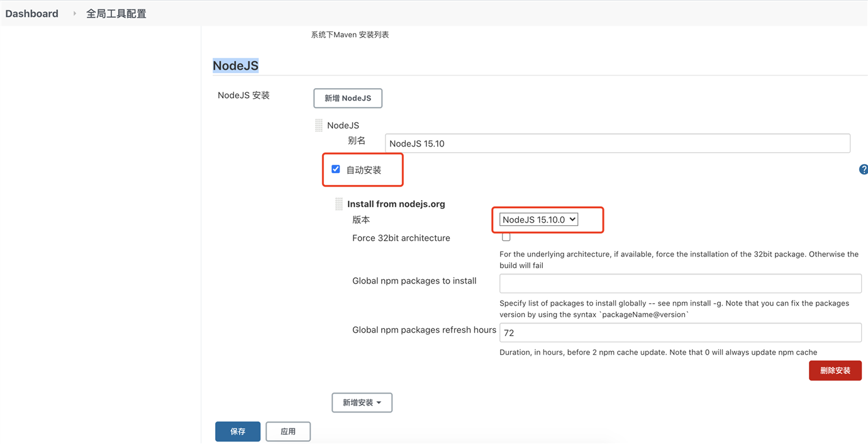Screen dimensions: 868x444
Task: Click the 版本 label
Action: click(361, 219)
